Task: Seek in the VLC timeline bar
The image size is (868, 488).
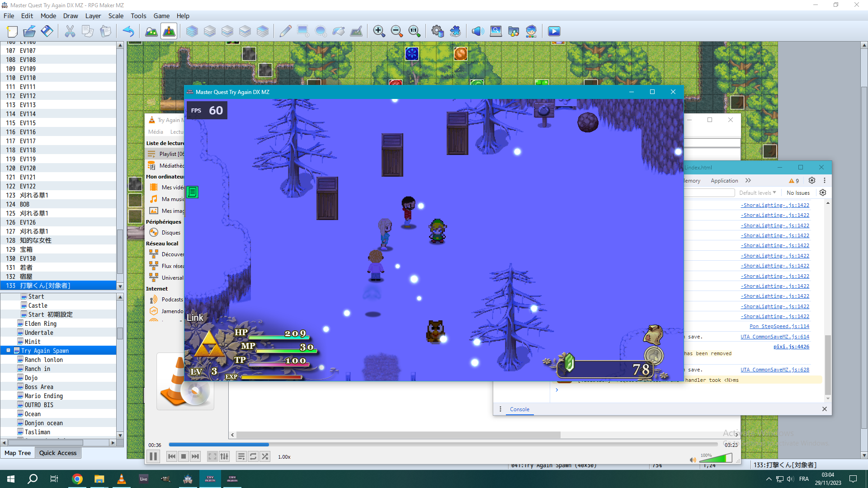Action: click(443, 445)
